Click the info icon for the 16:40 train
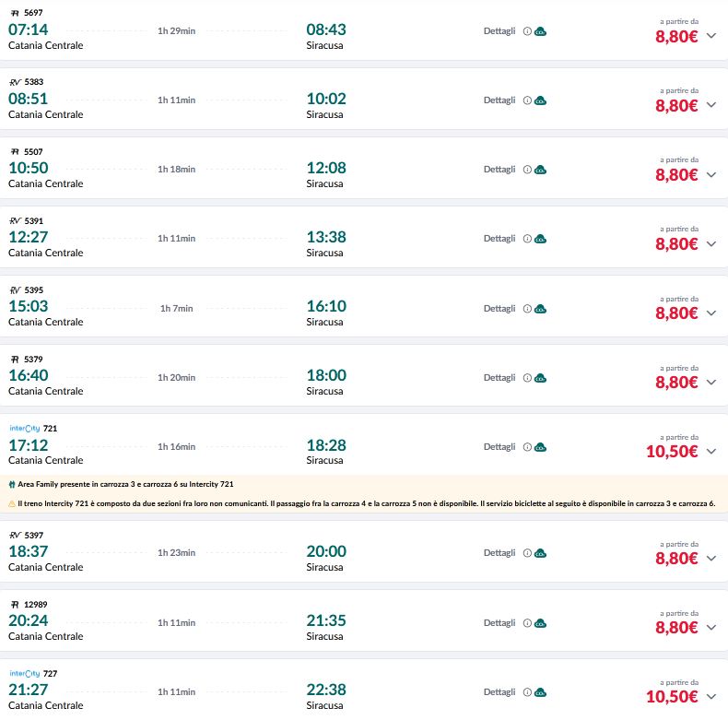Image resolution: width=728 pixels, height=720 pixels. coord(528,378)
